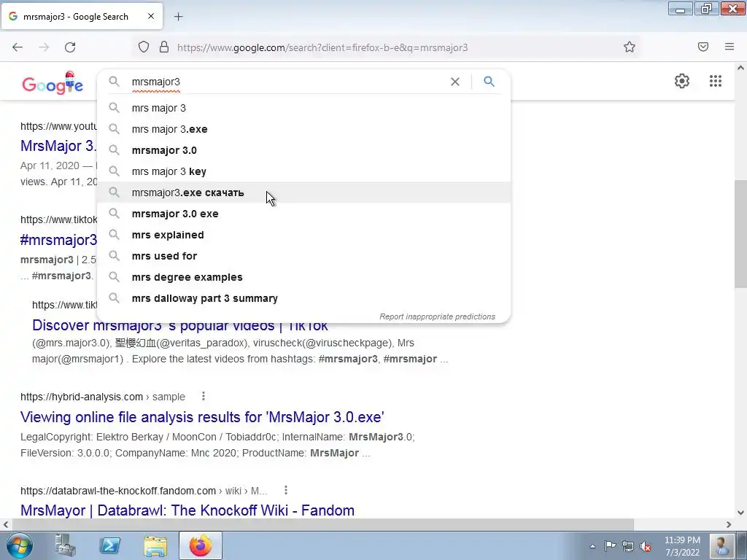This screenshot has height=560, width=747.
Task: Open Action Center flag icon in tray
Action: pyautogui.click(x=611, y=545)
